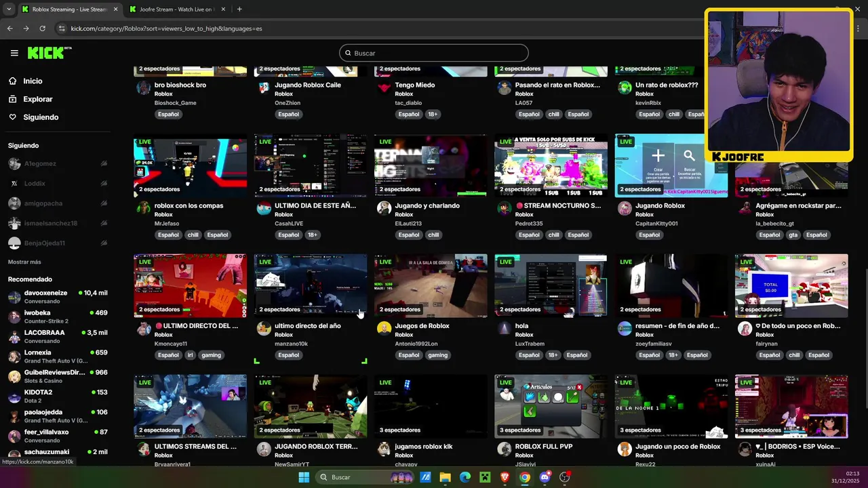The height and width of the screenshot is (488, 868).
Task: Open stream title Tengo Miedo
Action: [415, 85]
